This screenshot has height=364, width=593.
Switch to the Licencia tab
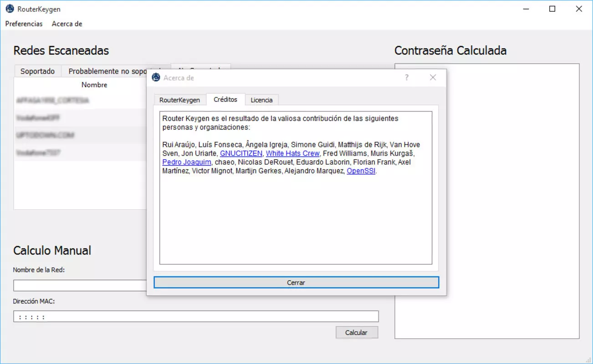click(x=261, y=100)
